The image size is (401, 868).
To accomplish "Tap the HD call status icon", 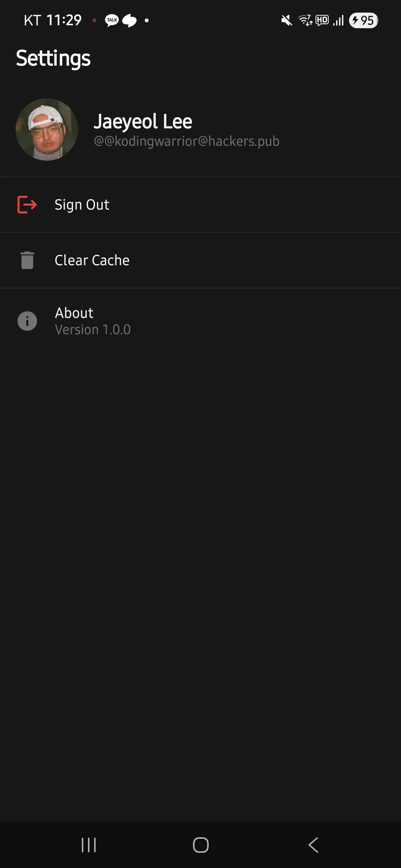I will coord(322,20).
